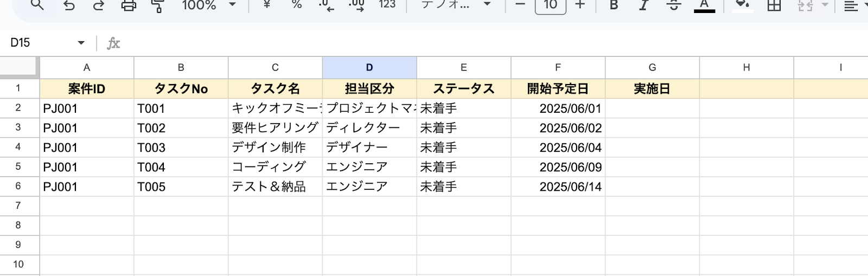Image resolution: width=868 pixels, height=276 pixels.
Task: Expand the name box dropdown arrow
Action: coord(81,43)
